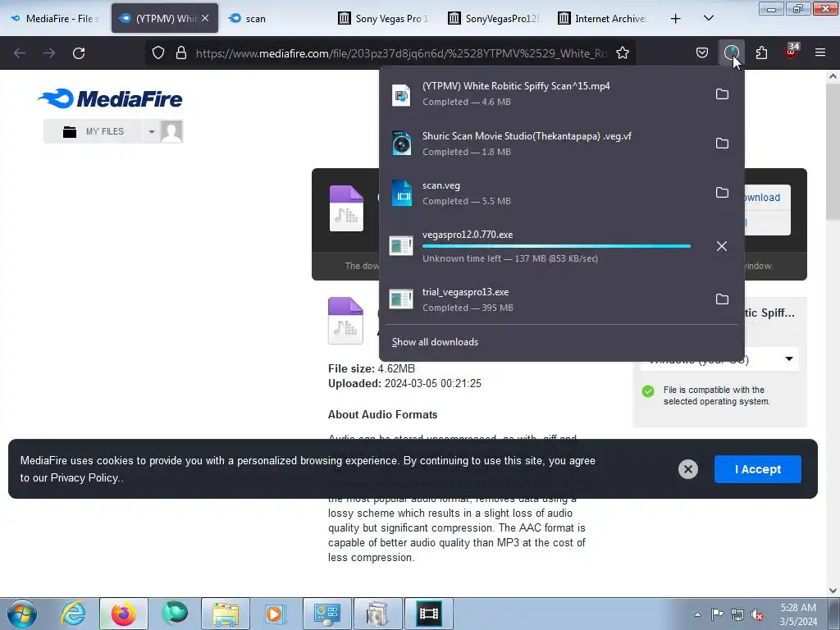This screenshot has height=630, width=840.
Task: Open folder for White Robitic Spiffy Scan mp4
Action: click(722, 94)
